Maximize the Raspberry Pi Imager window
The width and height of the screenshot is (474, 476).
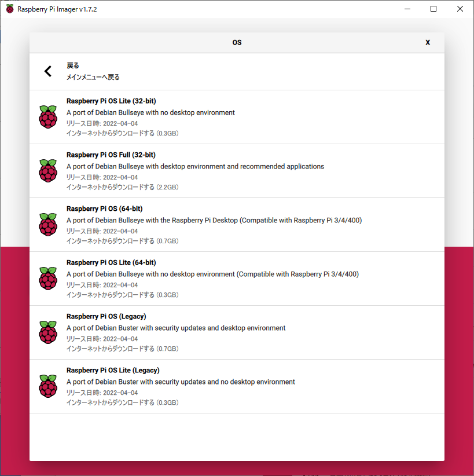point(433,9)
